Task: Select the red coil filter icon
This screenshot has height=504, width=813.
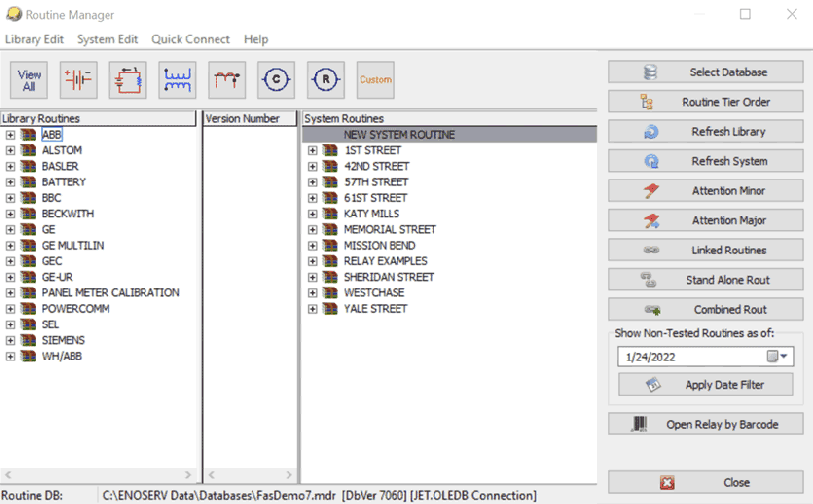Action: tap(227, 80)
